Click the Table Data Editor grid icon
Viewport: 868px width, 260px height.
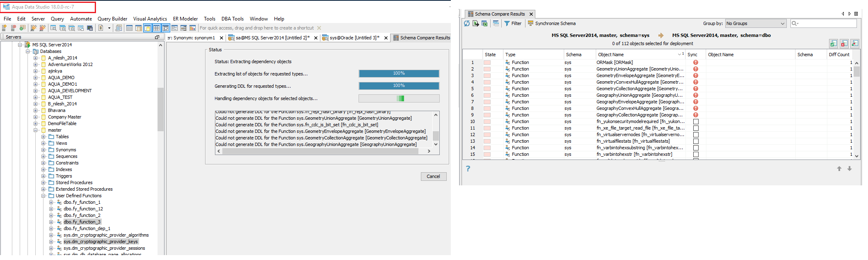129,28
